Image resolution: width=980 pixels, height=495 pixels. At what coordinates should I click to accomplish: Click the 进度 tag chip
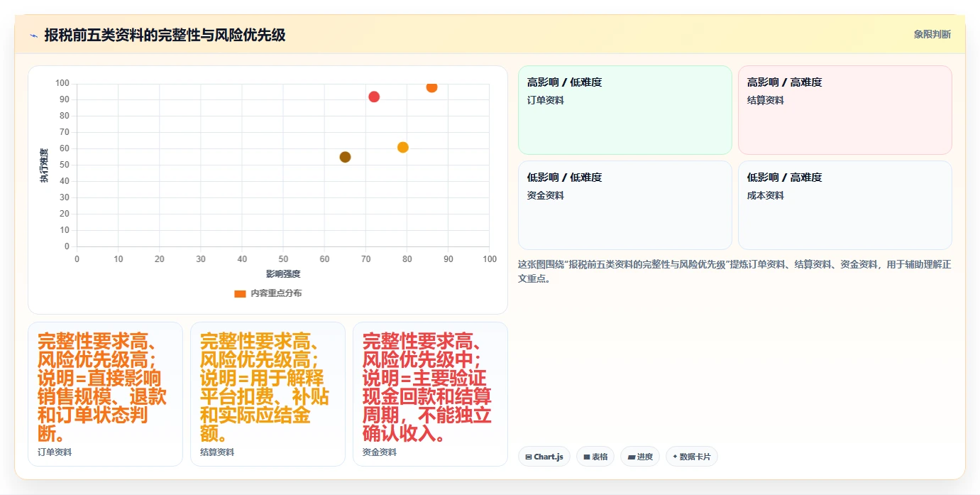coord(640,457)
